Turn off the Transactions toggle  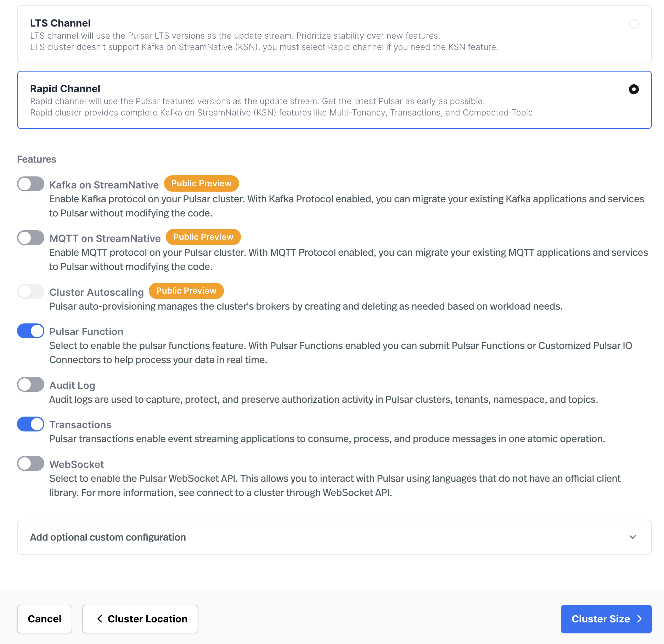pyautogui.click(x=30, y=424)
